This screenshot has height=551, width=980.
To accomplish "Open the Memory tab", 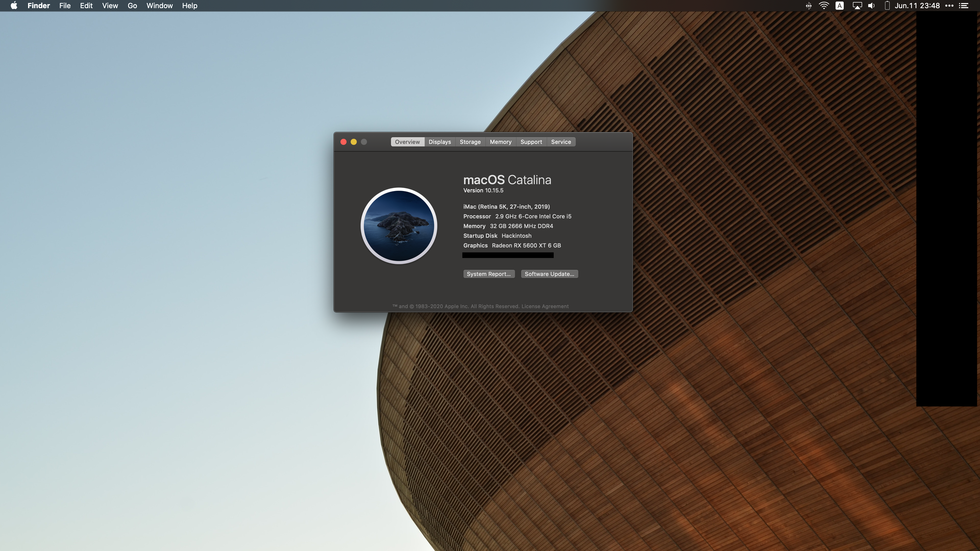I will tap(500, 142).
